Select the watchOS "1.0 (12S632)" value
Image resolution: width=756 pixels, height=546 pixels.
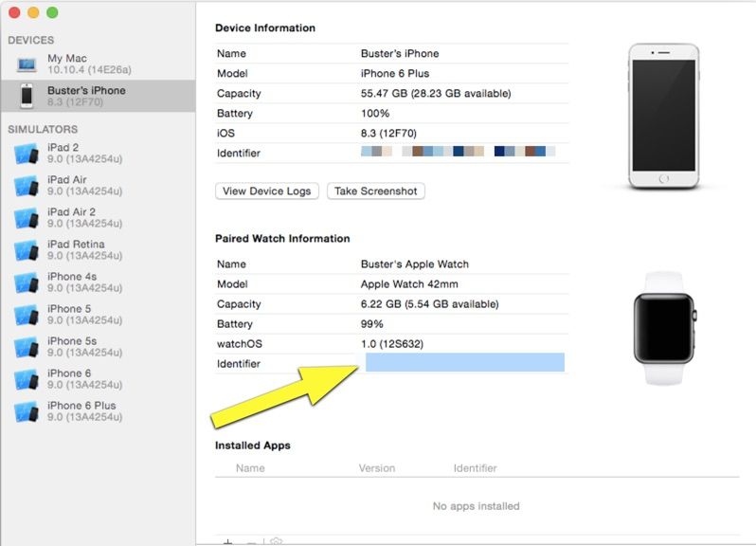tap(392, 344)
